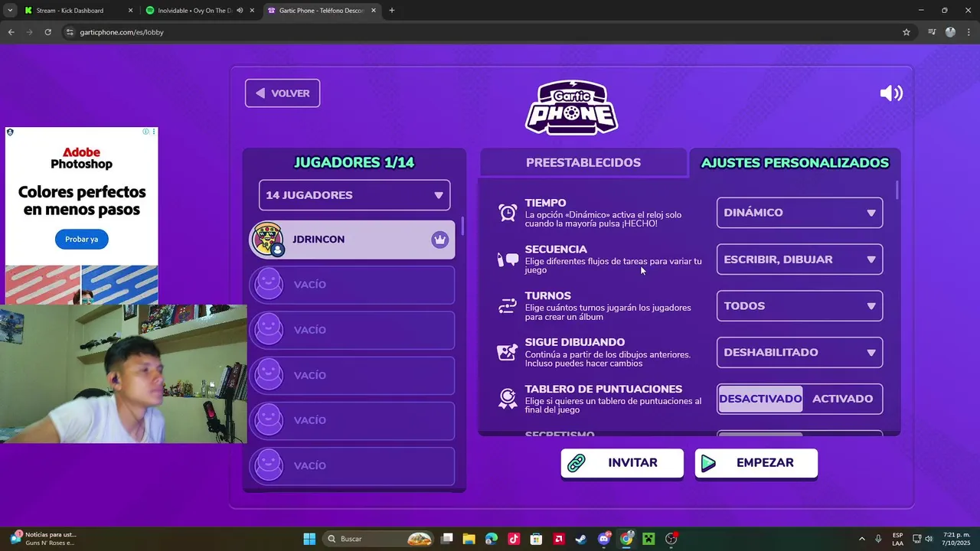Viewport: 980px width, 551px height.
Task: Launch TikTok from the taskbar
Action: pyautogui.click(x=514, y=539)
